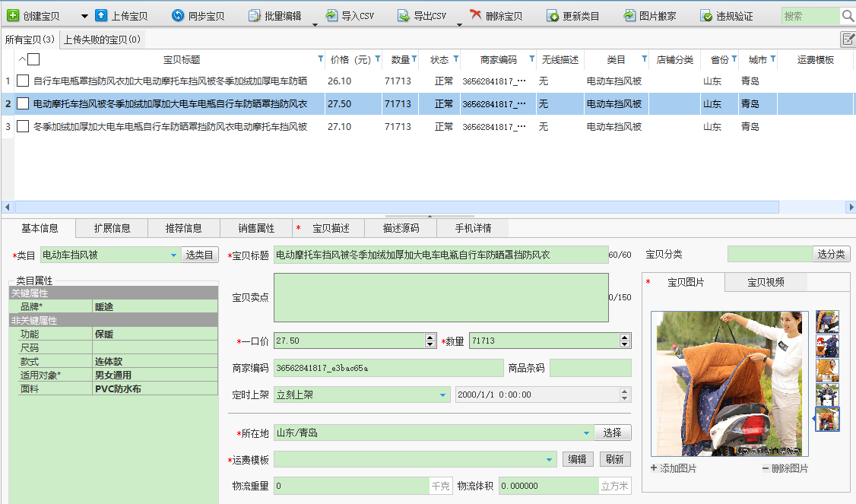Click the 宝贝卖点 text area
Screen dimensions: 856x504
(x=441, y=297)
